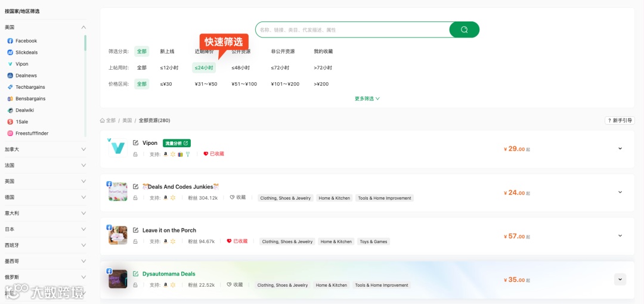Select the ≤¥30 price range filter
This screenshot has height=304, width=644.
tap(166, 84)
